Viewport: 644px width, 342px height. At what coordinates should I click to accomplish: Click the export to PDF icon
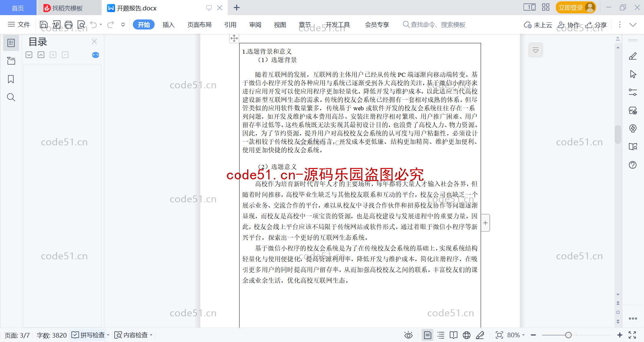coord(56,24)
